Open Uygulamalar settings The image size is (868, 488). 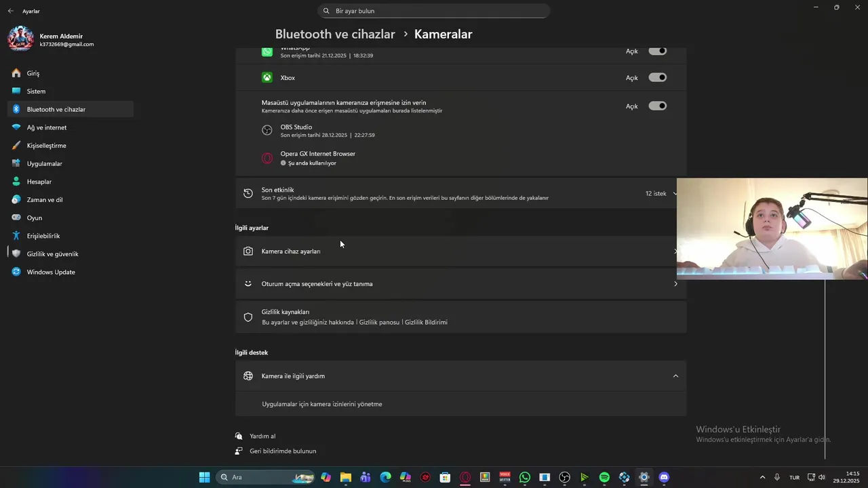[x=71, y=163]
